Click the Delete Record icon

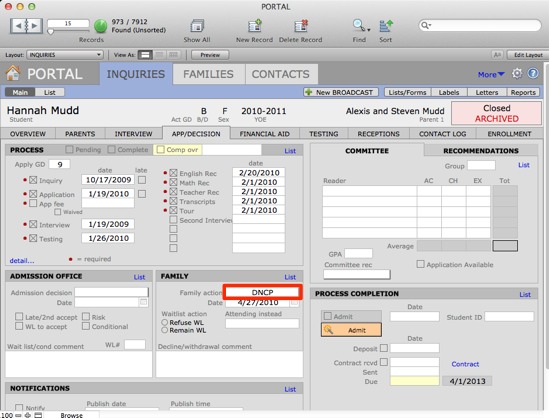pos(301,26)
